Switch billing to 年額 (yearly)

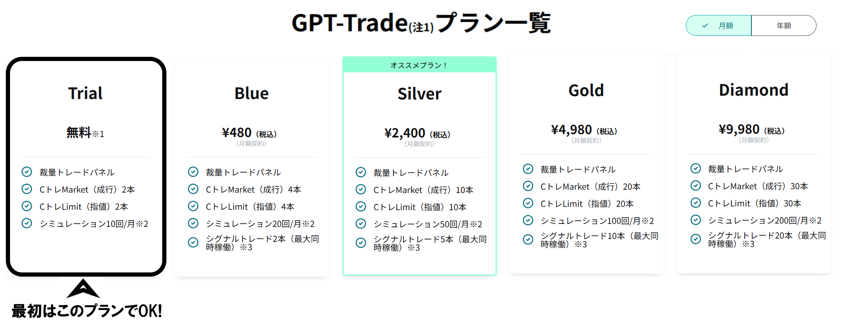pyautogui.click(x=784, y=25)
